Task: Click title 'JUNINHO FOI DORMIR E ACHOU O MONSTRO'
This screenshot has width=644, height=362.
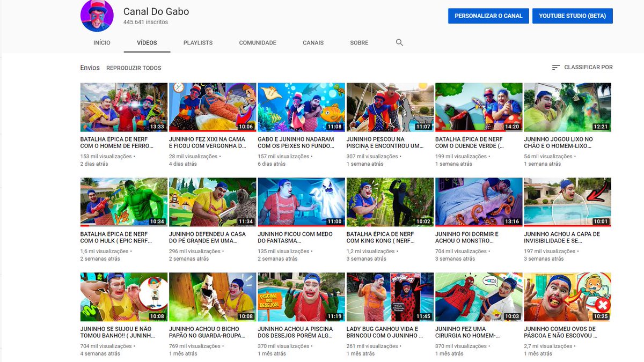Action: (467, 238)
